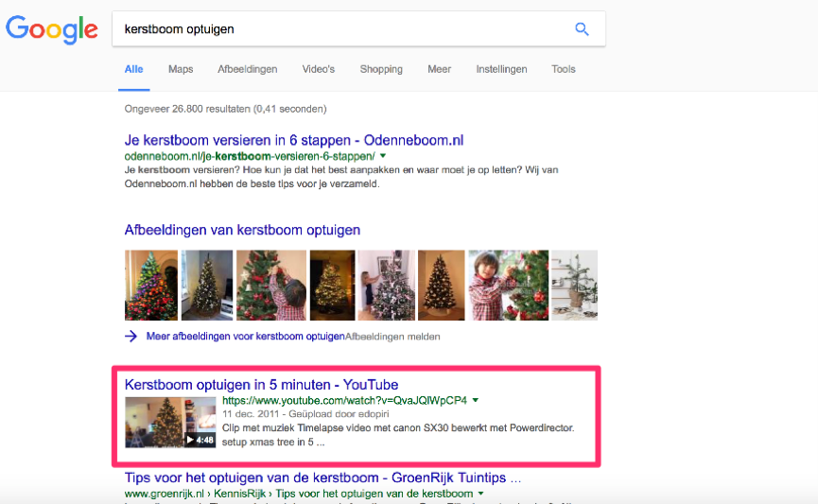Open second thumbnail of lit tree in corner
The width and height of the screenshot is (818, 504).
click(207, 285)
